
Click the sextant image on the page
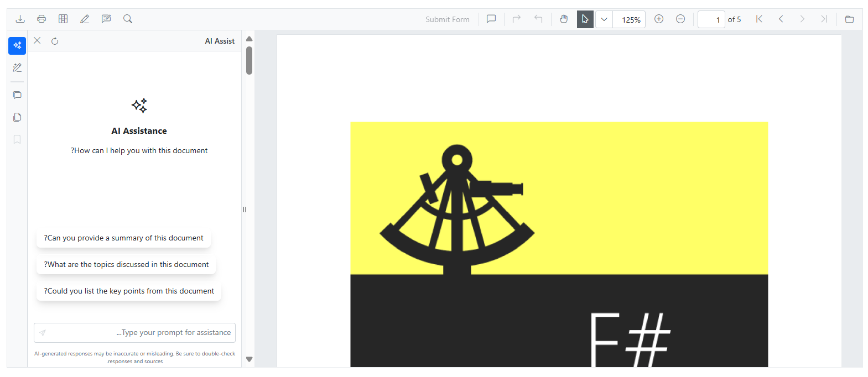(457, 210)
